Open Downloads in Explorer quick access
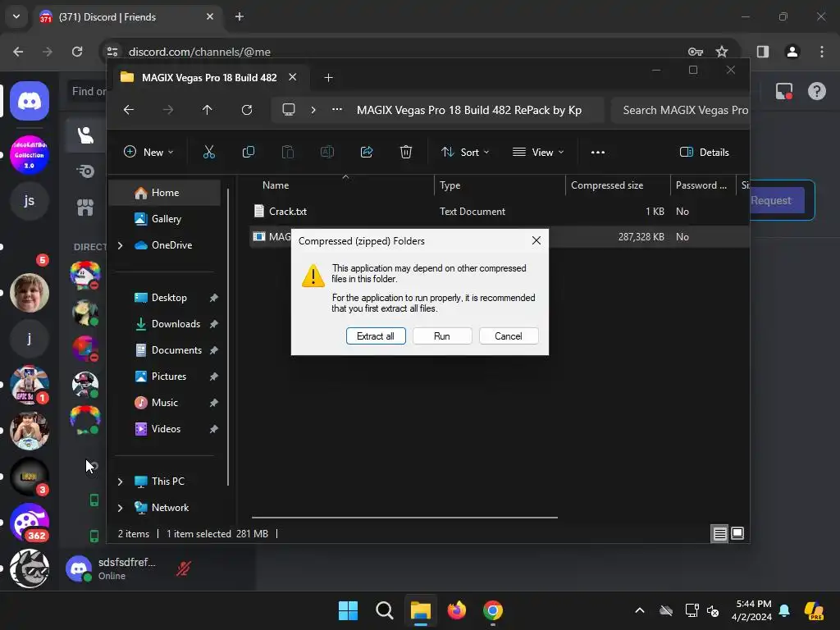This screenshot has height=630, width=840. 176,323
